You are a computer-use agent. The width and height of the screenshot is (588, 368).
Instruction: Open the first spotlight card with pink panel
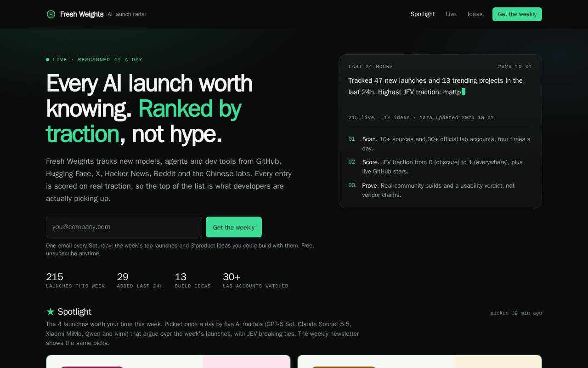coord(168,362)
